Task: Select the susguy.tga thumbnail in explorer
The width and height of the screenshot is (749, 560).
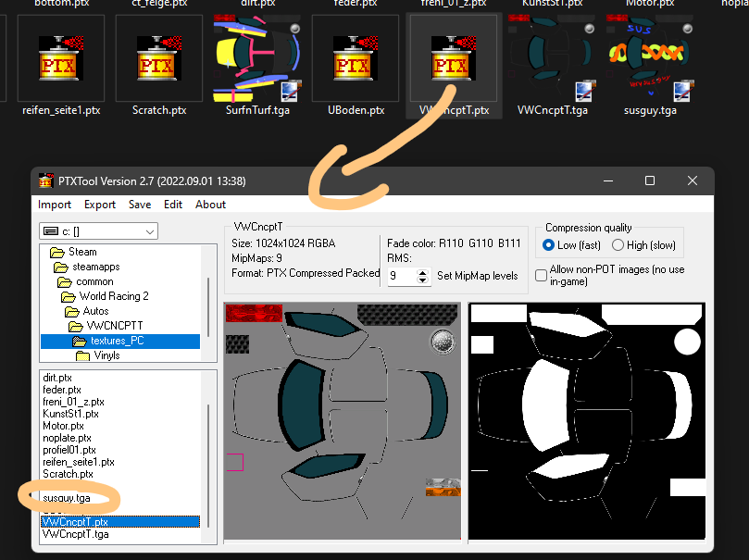Action: pyautogui.click(x=650, y=57)
